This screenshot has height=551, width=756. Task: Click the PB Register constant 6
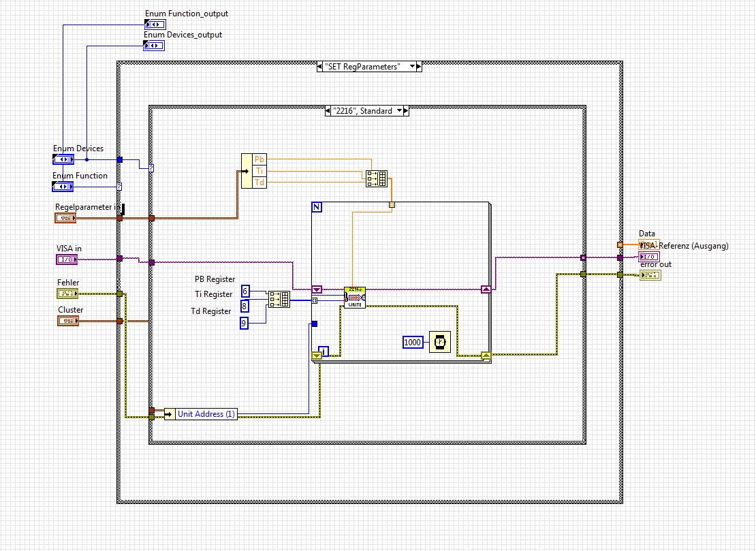click(x=245, y=292)
